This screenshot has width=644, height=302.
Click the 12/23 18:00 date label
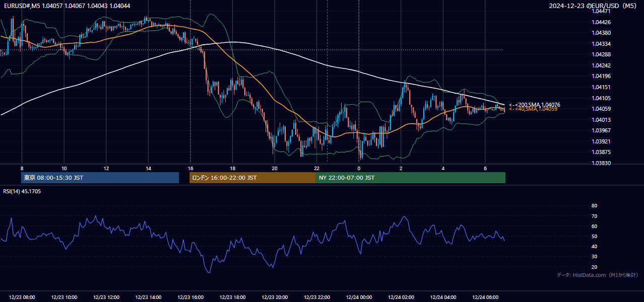click(x=232, y=297)
